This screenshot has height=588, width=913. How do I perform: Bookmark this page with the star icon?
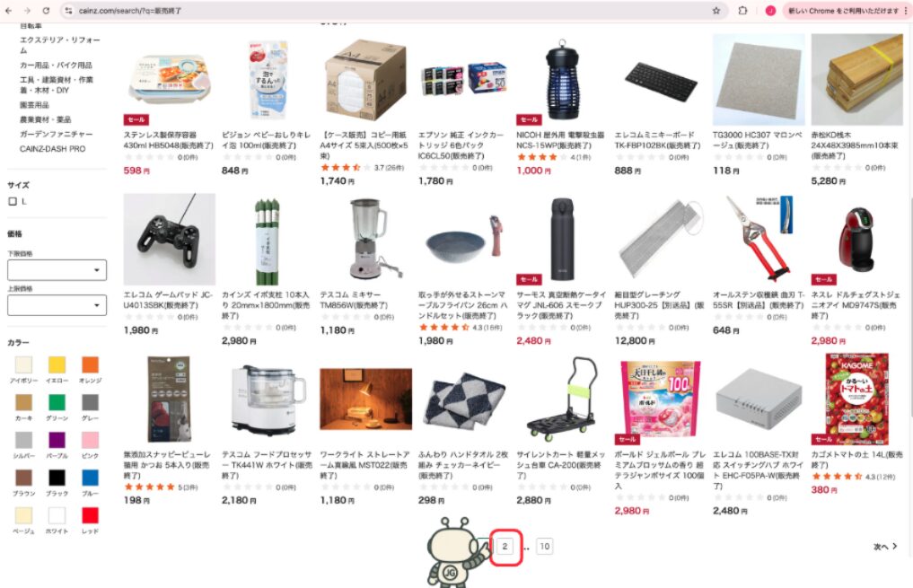tap(716, 11)
